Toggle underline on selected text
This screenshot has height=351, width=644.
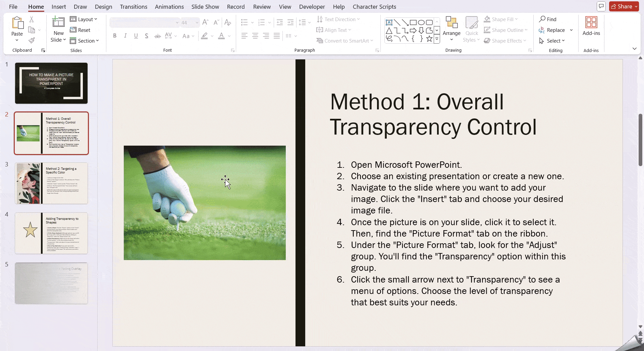click(136, 36)
